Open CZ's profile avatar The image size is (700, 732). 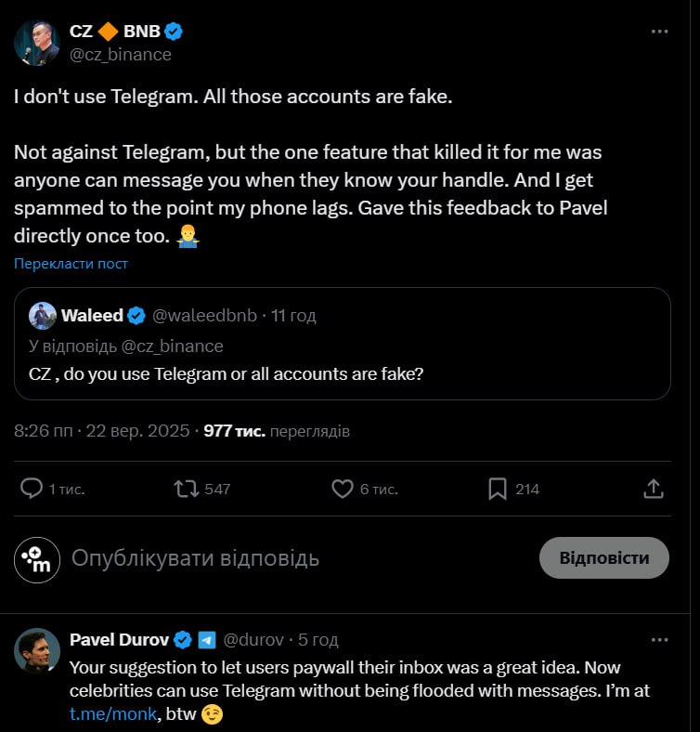(x=37, y=43)
